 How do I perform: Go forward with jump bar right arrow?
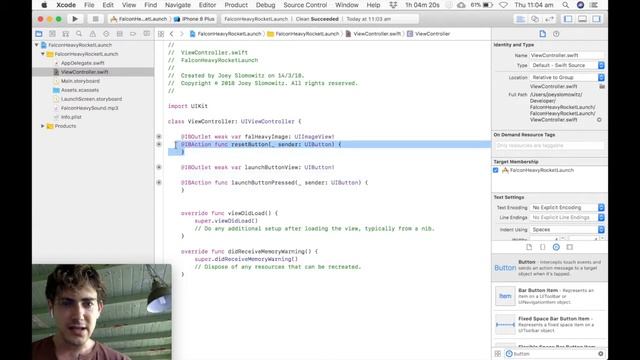[182, 34]
